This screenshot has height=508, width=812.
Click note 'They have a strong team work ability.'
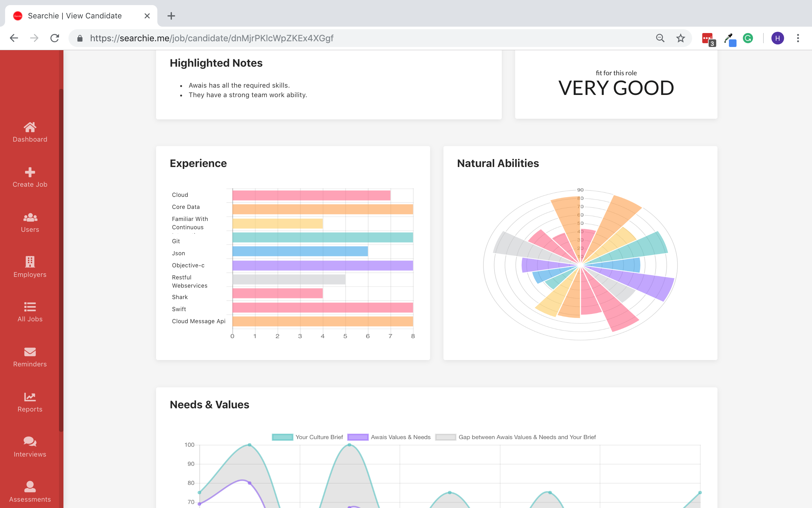(248, 95)
